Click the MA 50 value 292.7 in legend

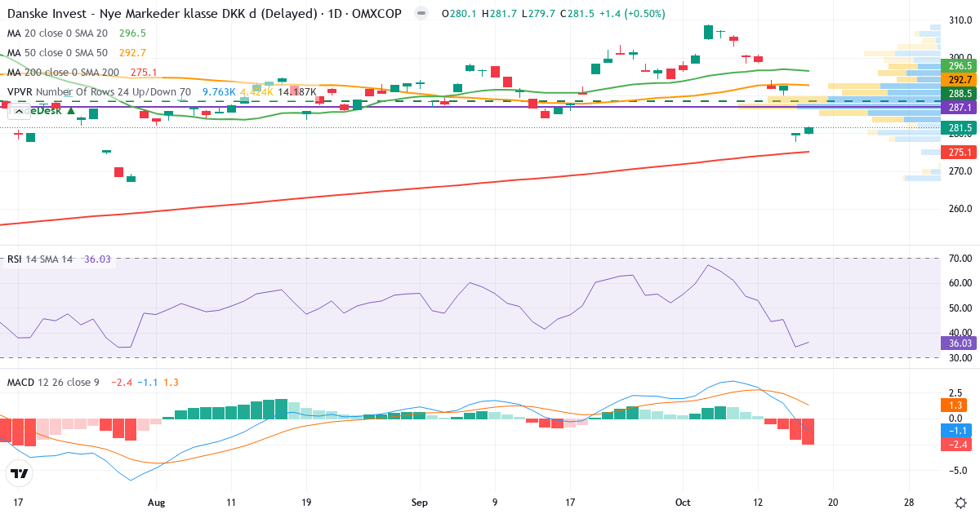coord(132,53)
